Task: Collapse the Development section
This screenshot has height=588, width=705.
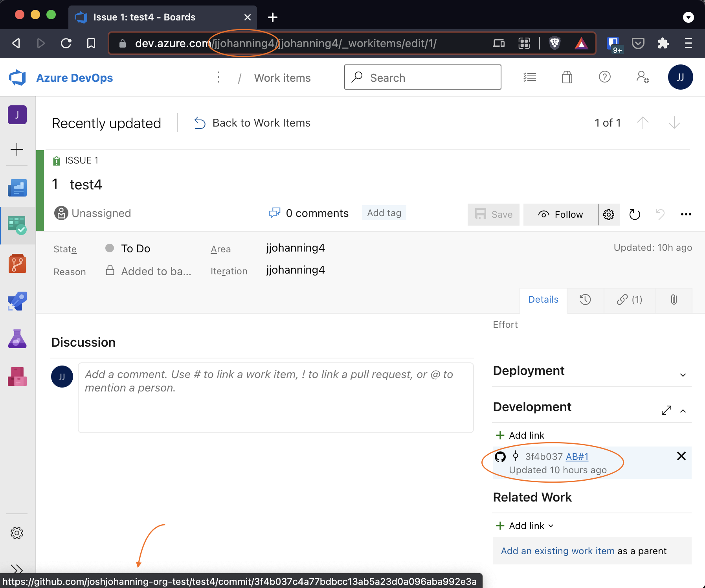Action: tap(683, 411)
